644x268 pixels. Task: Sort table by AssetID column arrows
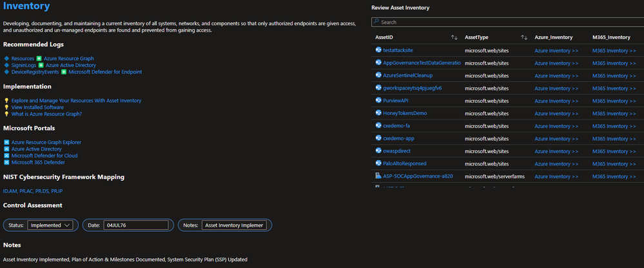[x=454, y=37]
